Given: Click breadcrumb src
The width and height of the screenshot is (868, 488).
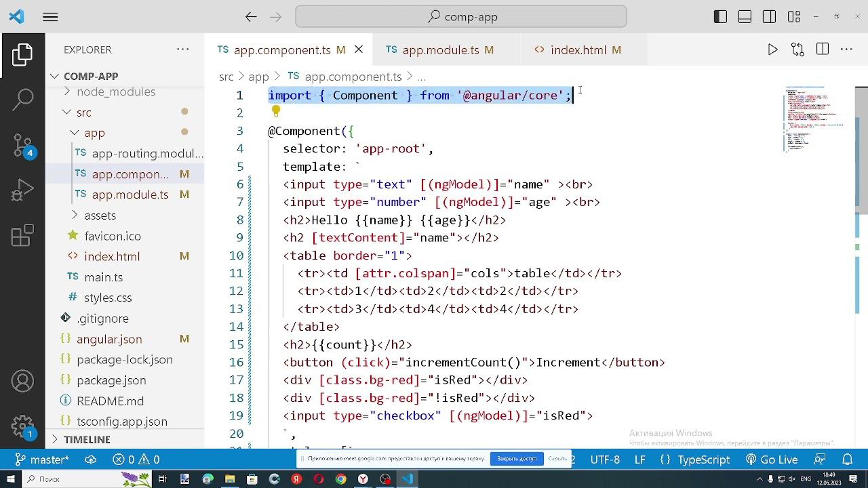Looking at the screenshot, I should (226, 77).
